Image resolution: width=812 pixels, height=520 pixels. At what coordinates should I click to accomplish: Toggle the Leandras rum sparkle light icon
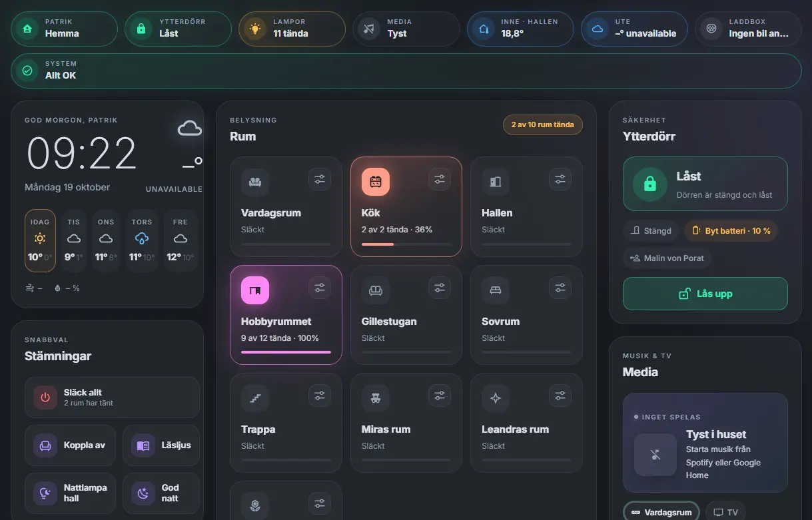[x=496, y=398]
